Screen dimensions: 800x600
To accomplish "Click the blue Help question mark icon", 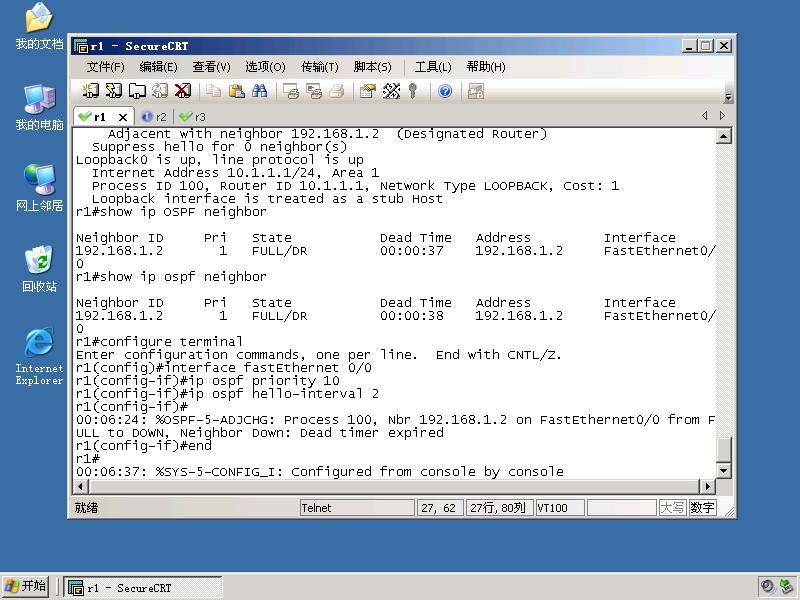I will pyautogui.click(x=445, y=91).
